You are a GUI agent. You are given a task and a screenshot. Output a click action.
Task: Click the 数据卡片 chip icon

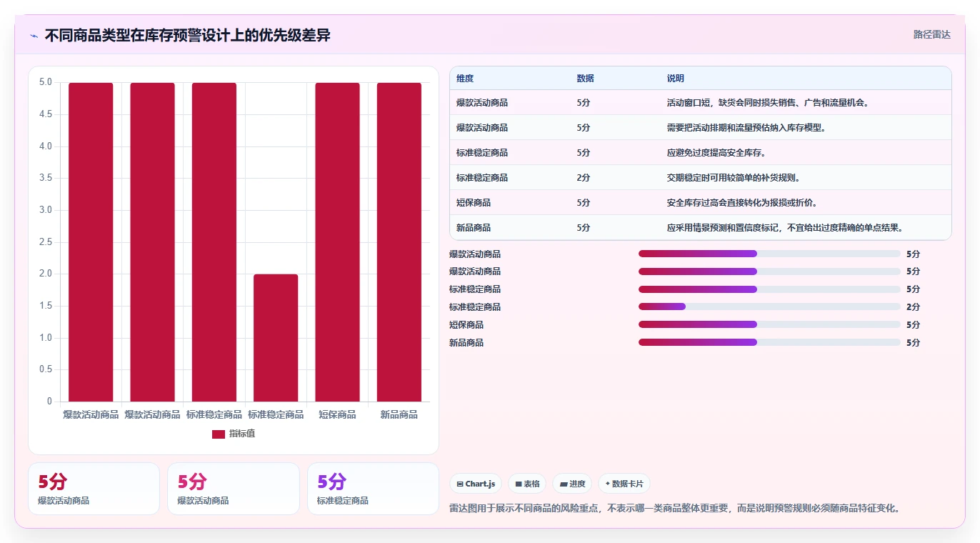[x=608, y=484]
